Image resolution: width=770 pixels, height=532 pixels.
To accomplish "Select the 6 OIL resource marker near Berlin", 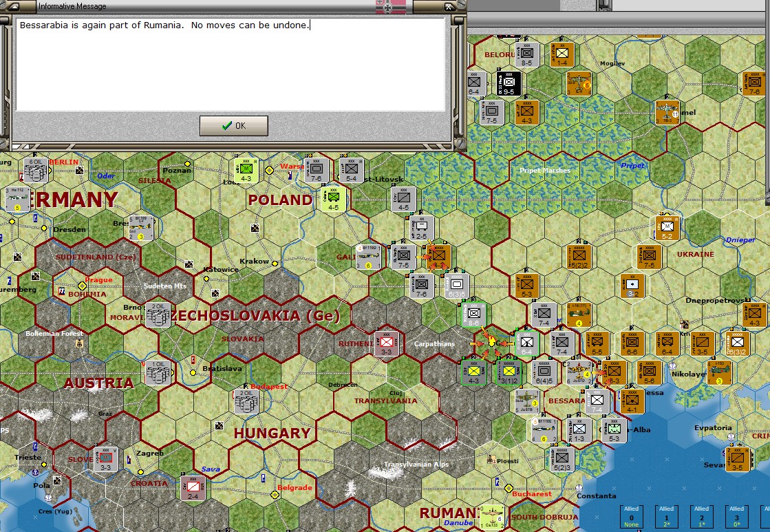I will click(x=35, y=171).
